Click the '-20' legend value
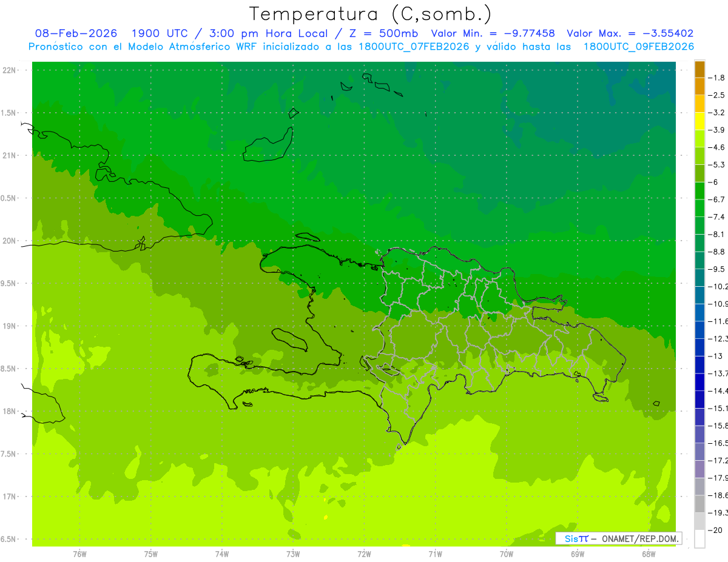Image resolution: width=728 pixels, height=562 pixels. click(715, 530)
